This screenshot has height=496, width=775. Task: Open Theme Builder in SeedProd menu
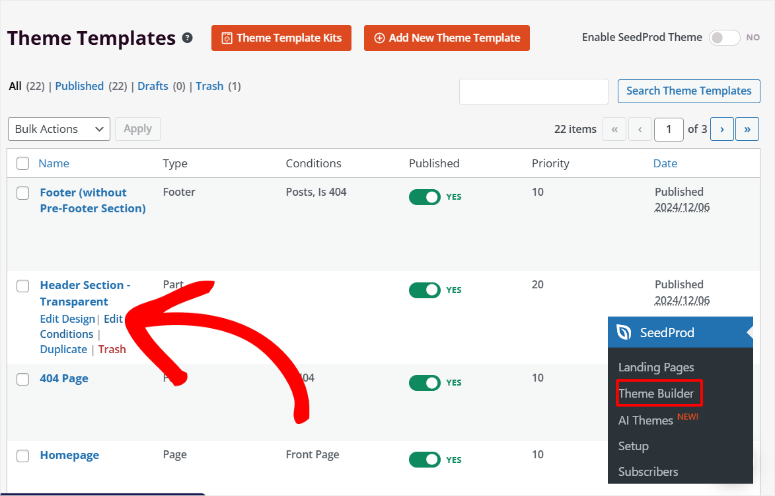656,393
